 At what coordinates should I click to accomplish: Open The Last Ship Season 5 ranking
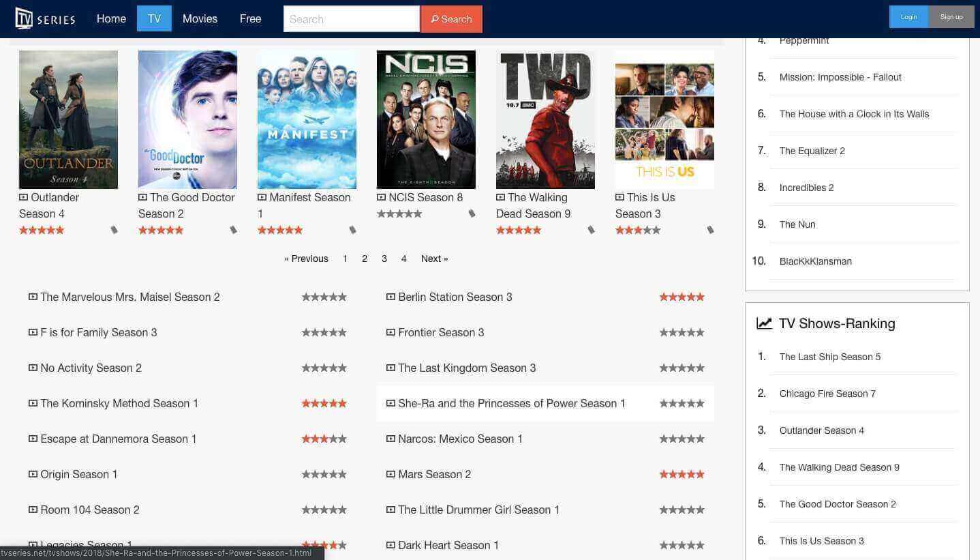point(829,357)
